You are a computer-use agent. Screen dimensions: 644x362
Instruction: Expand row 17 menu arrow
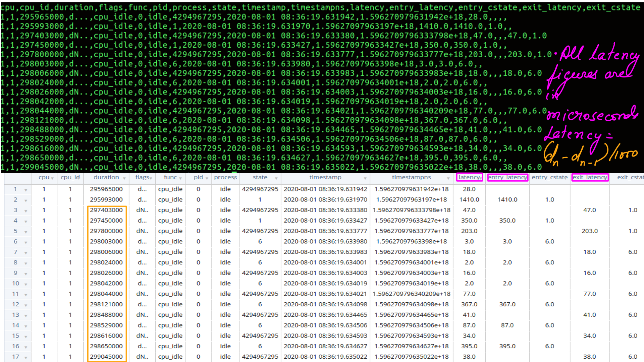click(x=26, y=358)
